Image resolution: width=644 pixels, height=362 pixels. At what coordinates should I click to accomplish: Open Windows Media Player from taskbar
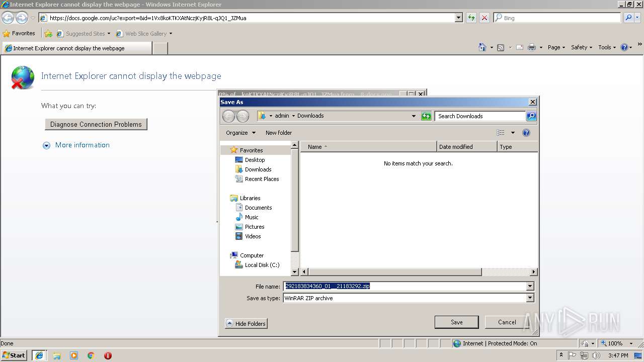tap(74, 355)
